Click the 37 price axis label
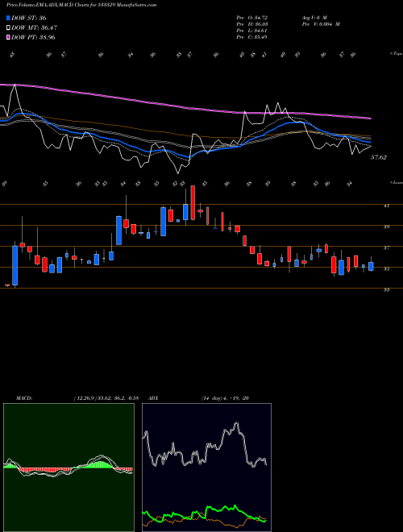Image resolution: width=403 pixels, height=532 pixels. pos(386,248)
